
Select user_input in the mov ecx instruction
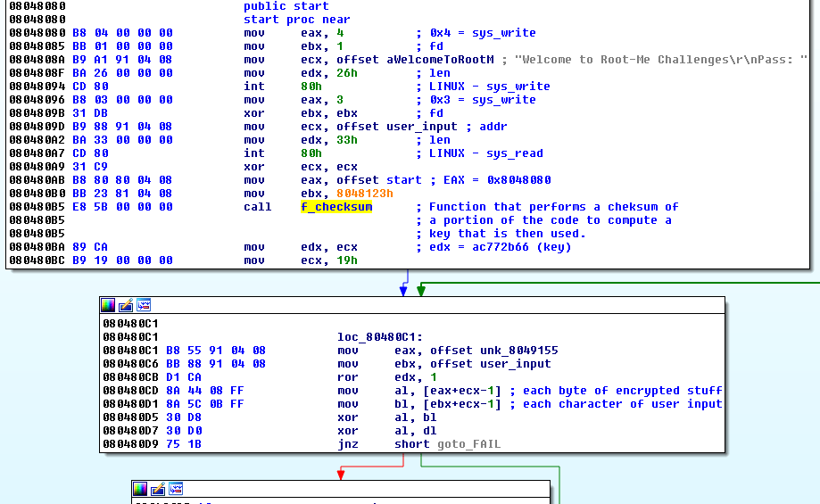click(419, 127)
